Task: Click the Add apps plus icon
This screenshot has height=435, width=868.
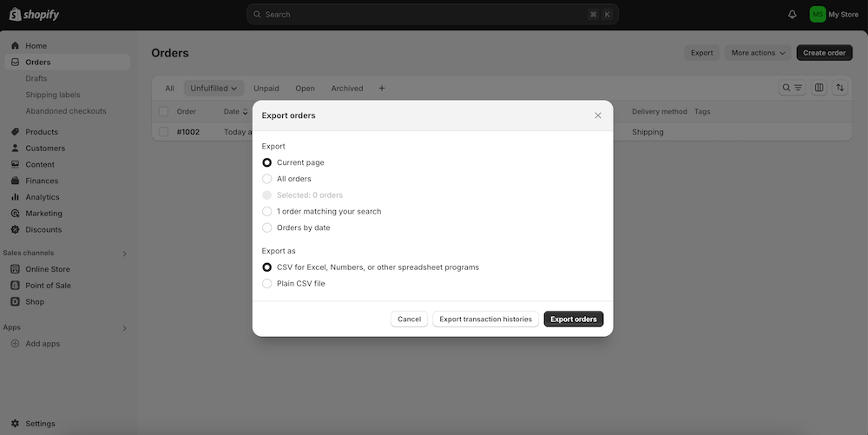Action: pyautogui.click(x=15, y=344)
